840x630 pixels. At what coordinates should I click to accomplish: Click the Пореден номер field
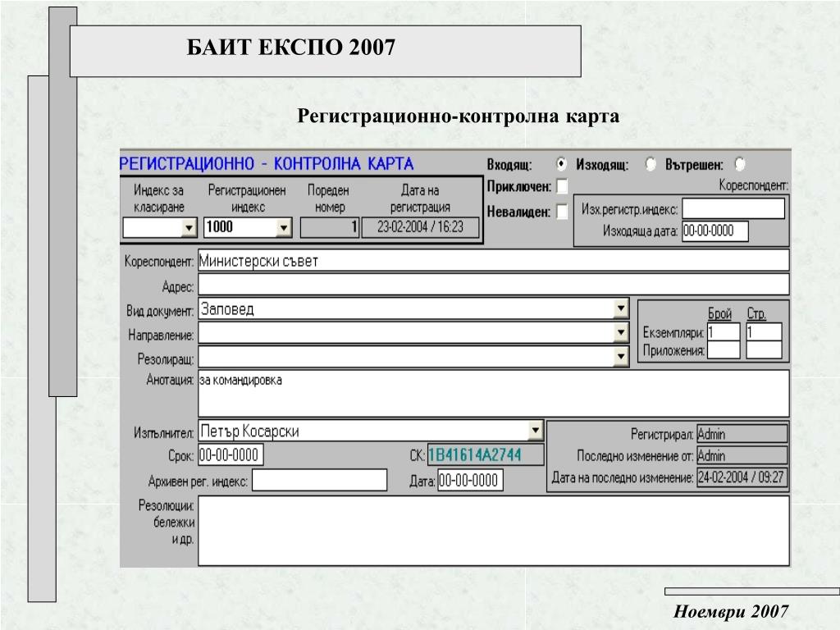[x=330, y=227]
